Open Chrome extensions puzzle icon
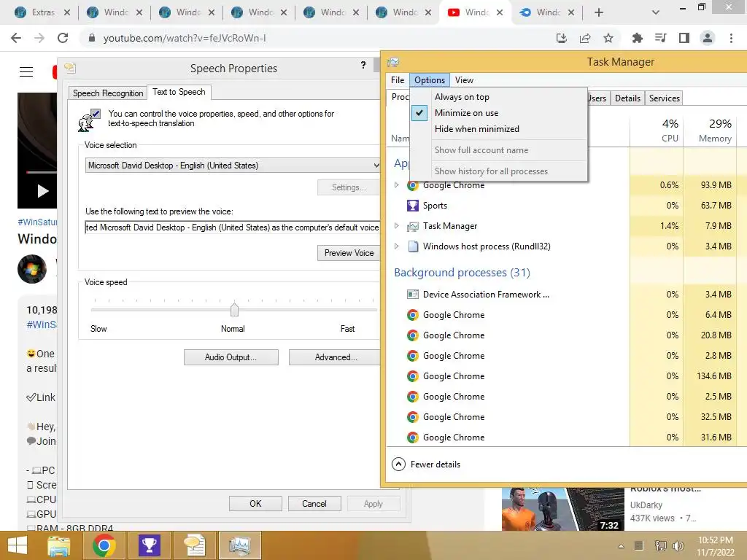 [637, 38]
